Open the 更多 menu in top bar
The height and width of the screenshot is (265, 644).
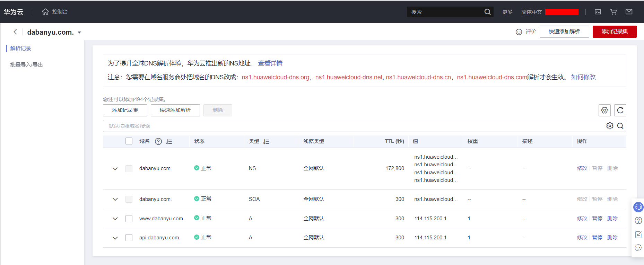pos(507,12)
